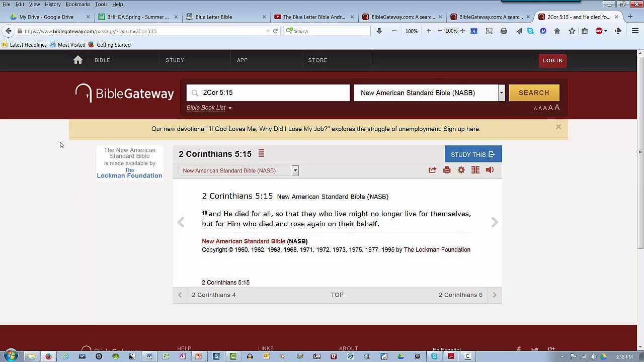Zoom out with first minus button
This screenshot has width=644, height=362.
[394, 31]
